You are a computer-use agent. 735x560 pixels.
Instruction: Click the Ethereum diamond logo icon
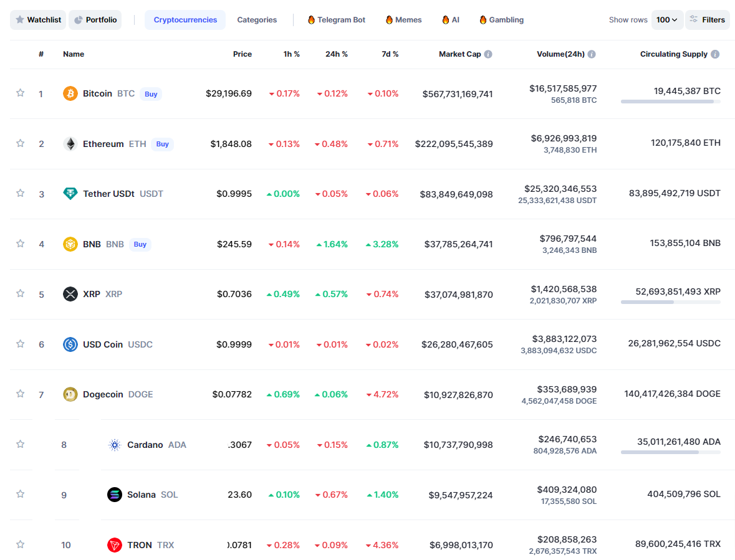(x=70, y=144)
